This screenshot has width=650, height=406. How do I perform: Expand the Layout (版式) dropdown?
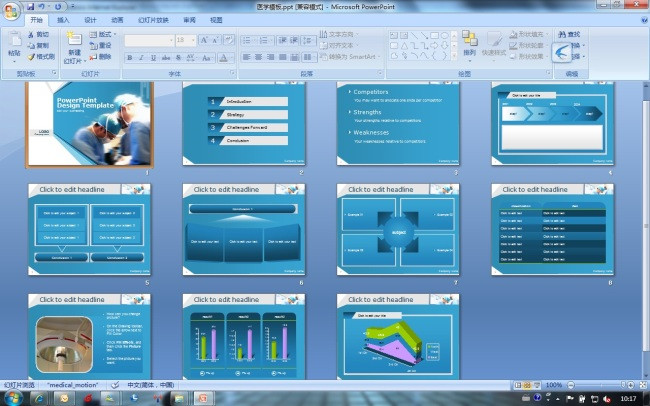click(115, 34)
